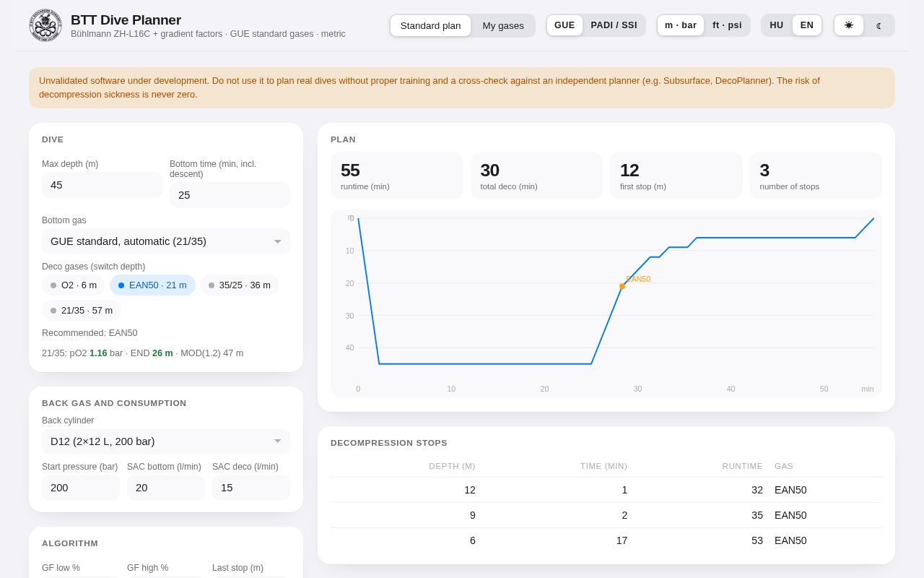The image size is (924, 578).
Task: Edit the SAC deco field
Action: 251,488
